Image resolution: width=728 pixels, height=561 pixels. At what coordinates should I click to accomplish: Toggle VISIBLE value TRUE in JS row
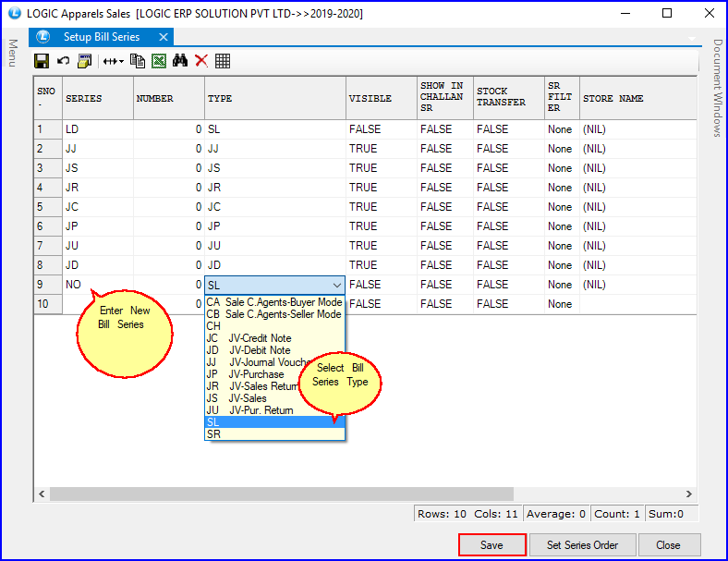382,168
